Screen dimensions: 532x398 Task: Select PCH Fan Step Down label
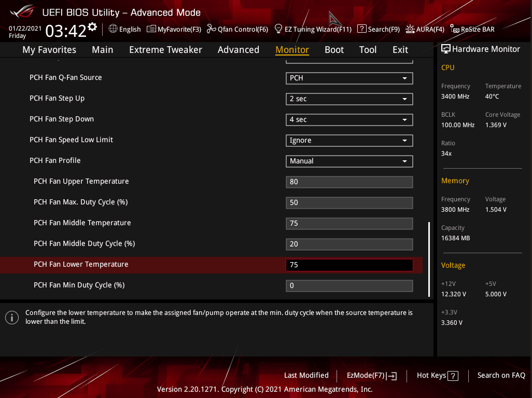coord(61,119)
